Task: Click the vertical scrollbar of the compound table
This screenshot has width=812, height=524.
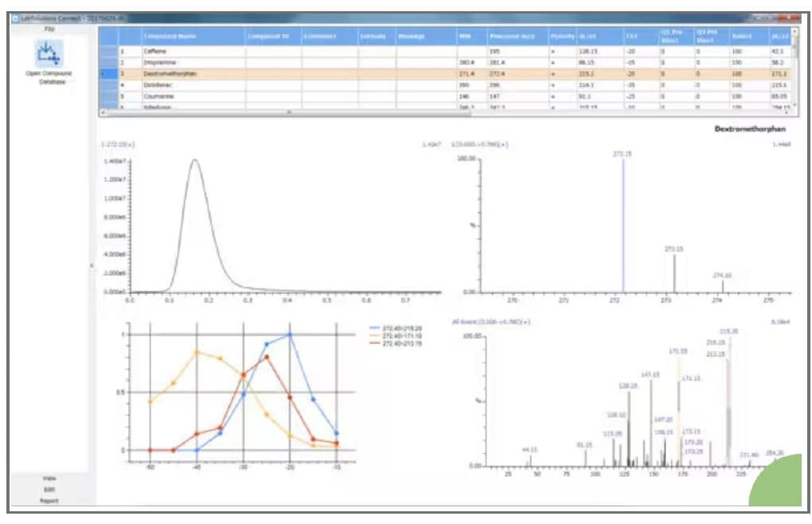Action: coord(795,68)
